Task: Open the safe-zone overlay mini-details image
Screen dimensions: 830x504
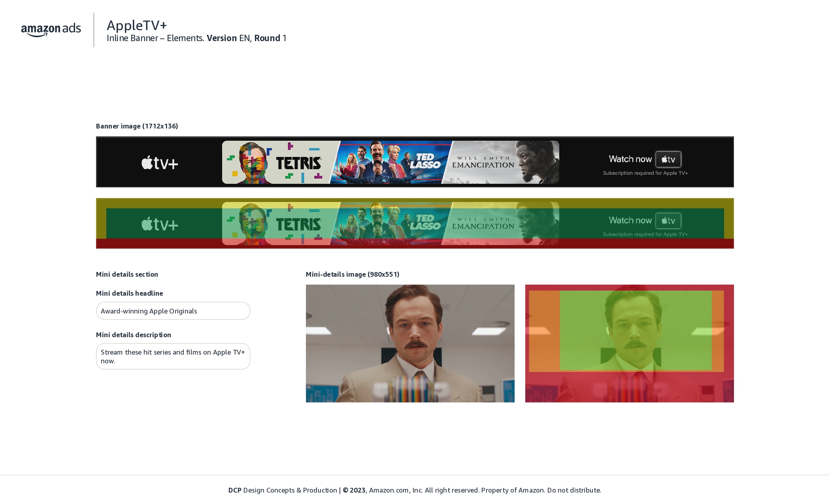Action: click(x=630, y=344)
